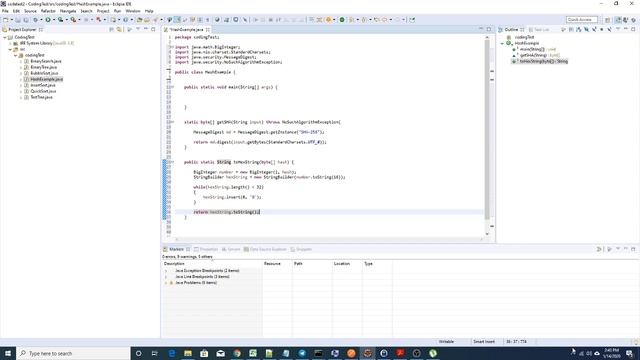This screenshot has height=360, width=640.
Task: Open Project Explorer view menu triangle
Action: [x=138, y=29]
